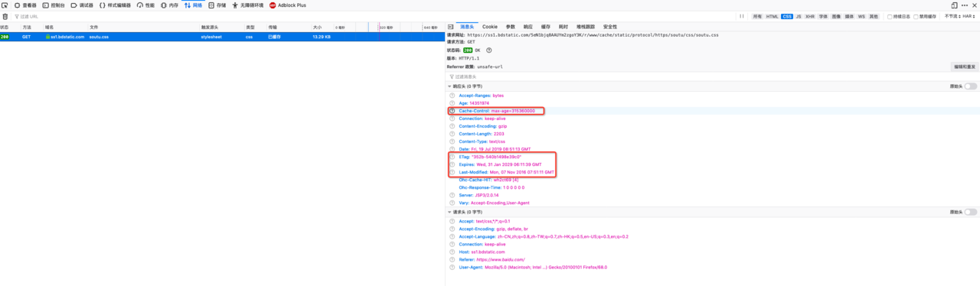
Task: Click the 编辑和重发 edit and resend button
Action: point(964,67)
